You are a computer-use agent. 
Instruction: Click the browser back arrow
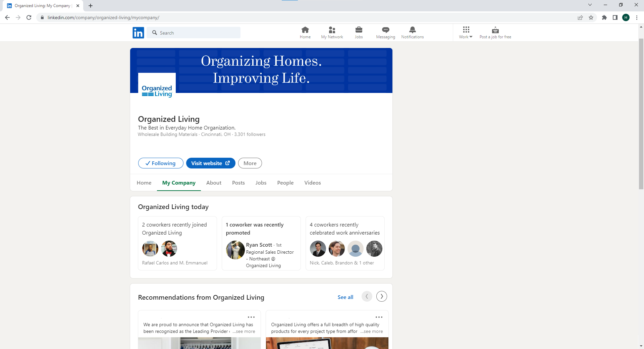tap(7, 17)
